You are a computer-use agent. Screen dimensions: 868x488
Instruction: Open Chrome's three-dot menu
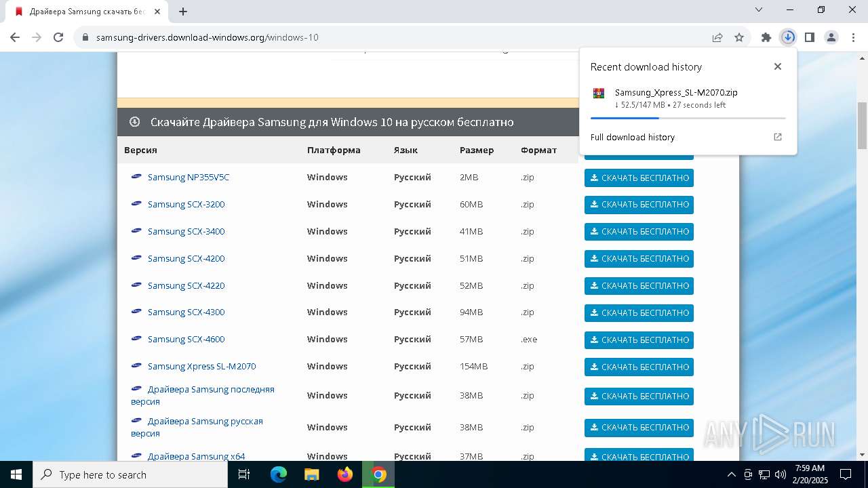[x=853, y=37]
